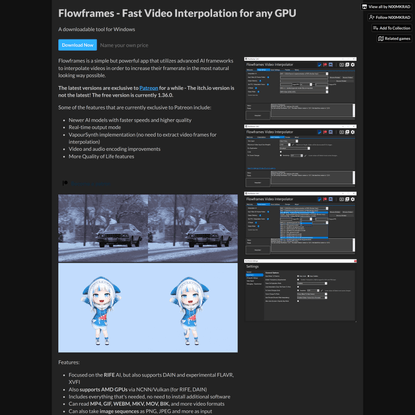Open the screenshot thumbnail showing an open dropdown list
The width and height of the screenshot is (415, 415).
[300, 223]
